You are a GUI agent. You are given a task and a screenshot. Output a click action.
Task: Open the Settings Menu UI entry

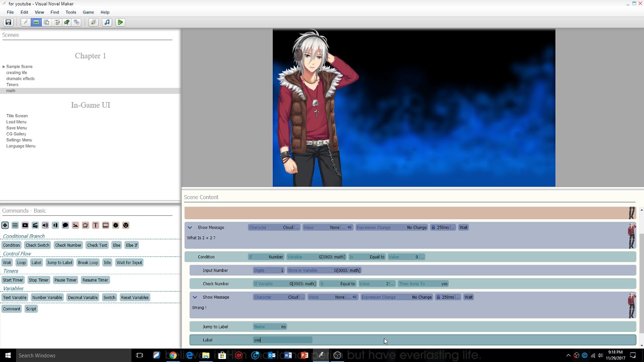[x=19, y=140]
